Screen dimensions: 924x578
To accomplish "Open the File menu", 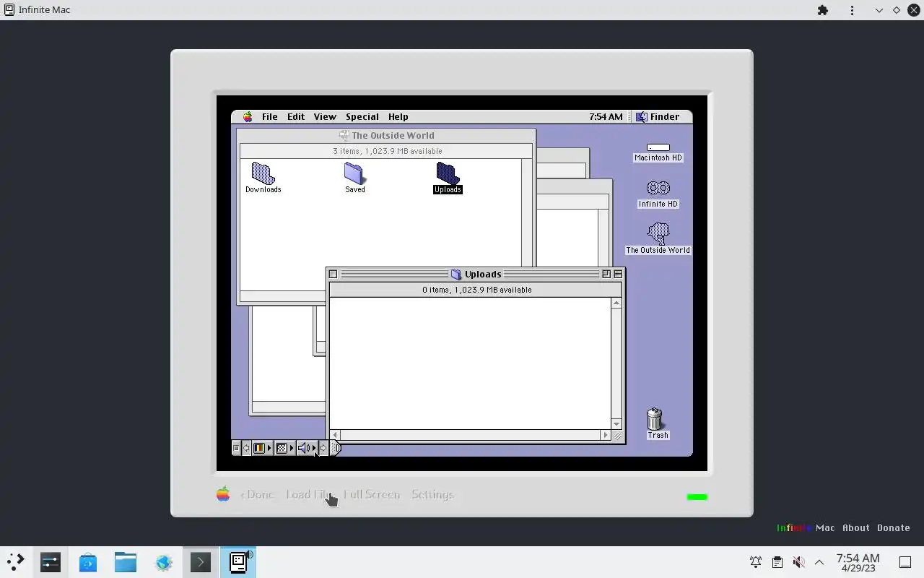I will coord(269,117).
